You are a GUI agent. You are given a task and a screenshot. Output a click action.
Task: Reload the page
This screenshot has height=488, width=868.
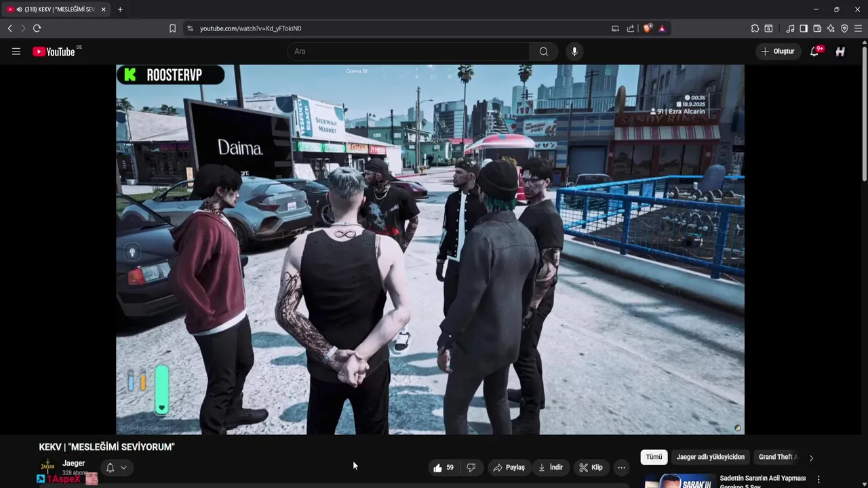point(37,28)
